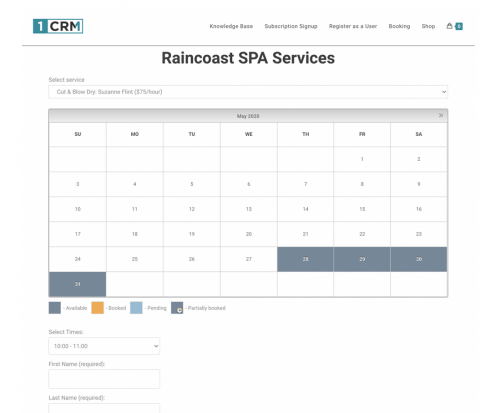Click the TH weekday column header
Viewport: 500px width, 413px height.
pyautogui.click(x=305, y=134)
